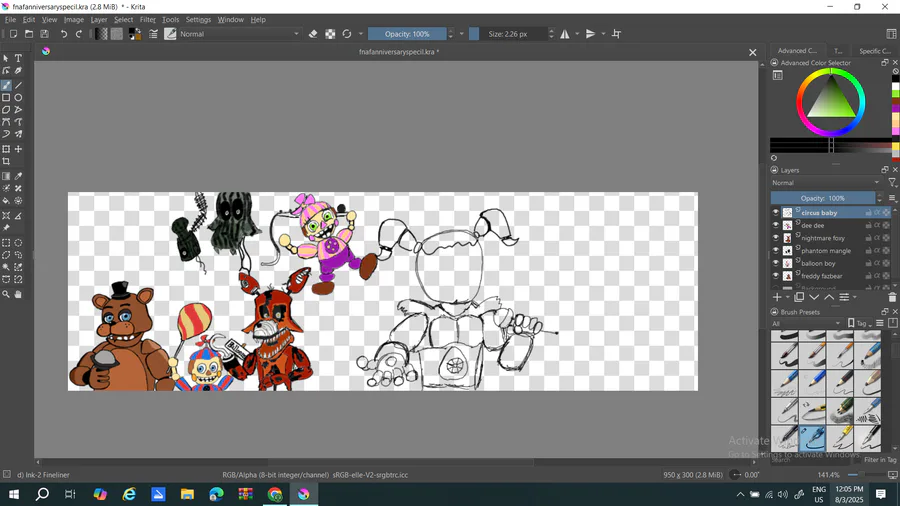Click the Undo arrow in toolbar

pos(64,34)
